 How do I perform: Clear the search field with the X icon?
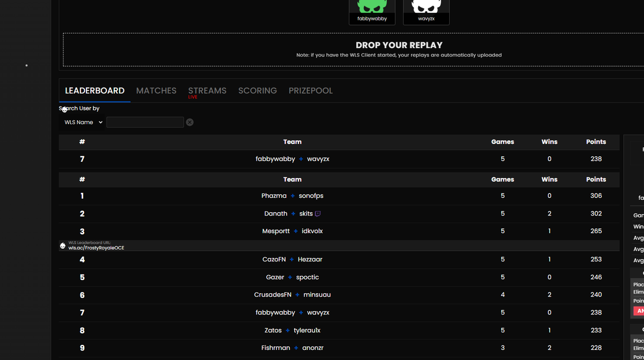point(189,123)
